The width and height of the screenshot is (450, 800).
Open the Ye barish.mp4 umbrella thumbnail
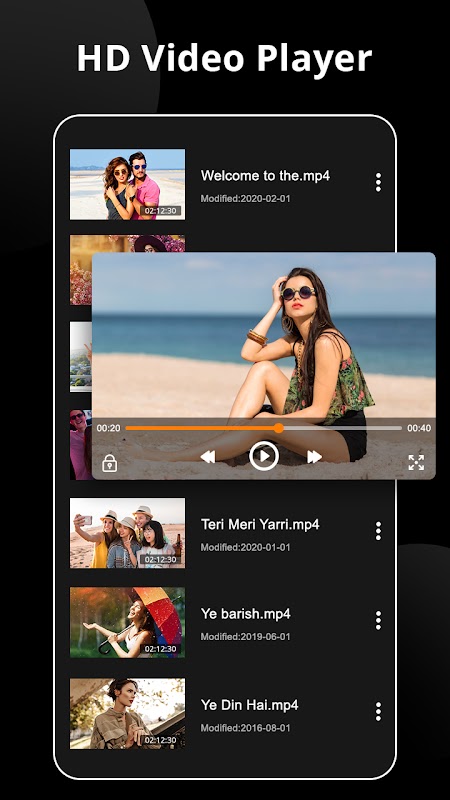pos(128,622)
